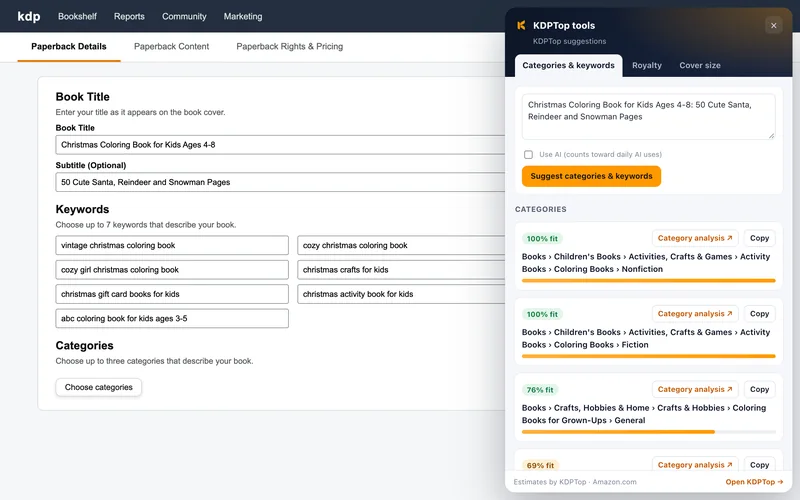Viewport: 800px width, 500px height.
Task: Open the Reports menu item
Action: point(129,16)
